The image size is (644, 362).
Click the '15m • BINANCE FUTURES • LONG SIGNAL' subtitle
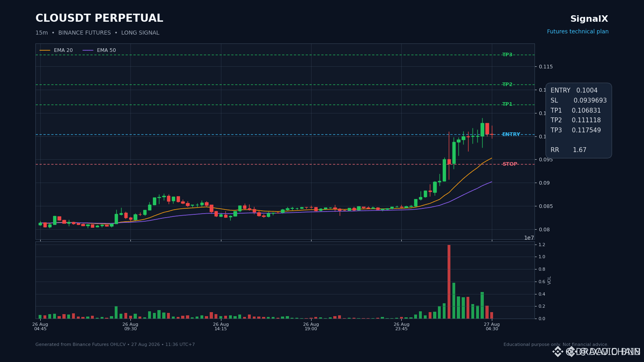tap(97, 33)
